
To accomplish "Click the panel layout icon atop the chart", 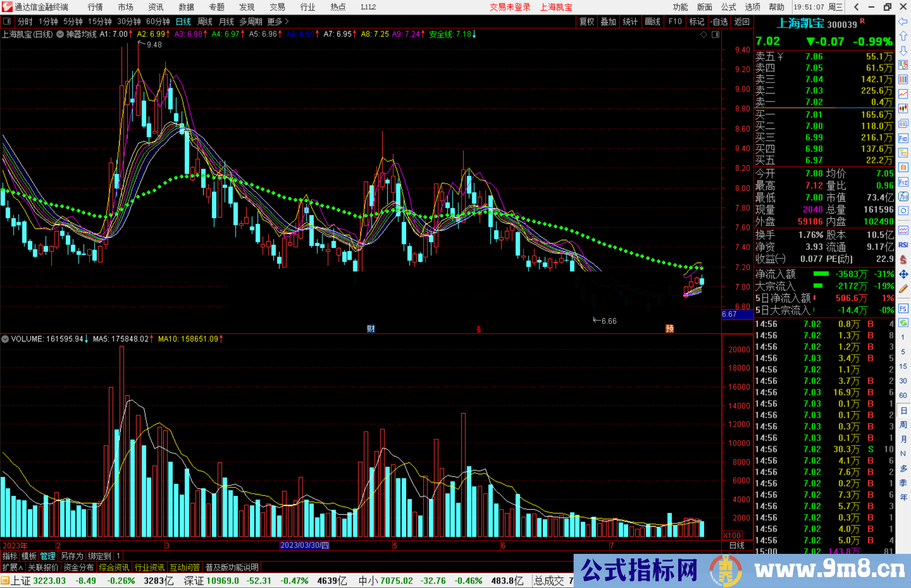I will (715, 35).
